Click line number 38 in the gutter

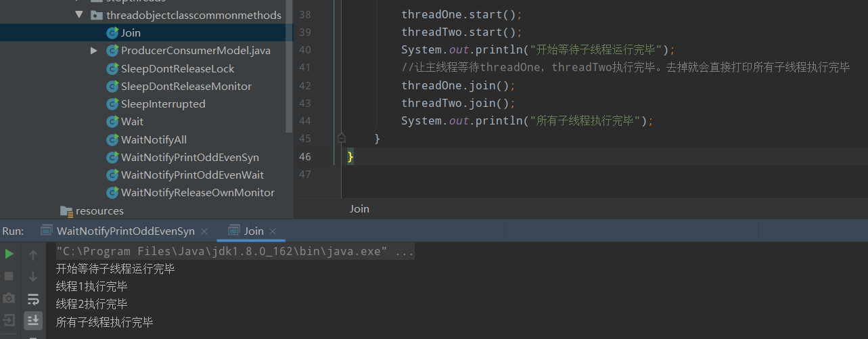tap(304, 14)
